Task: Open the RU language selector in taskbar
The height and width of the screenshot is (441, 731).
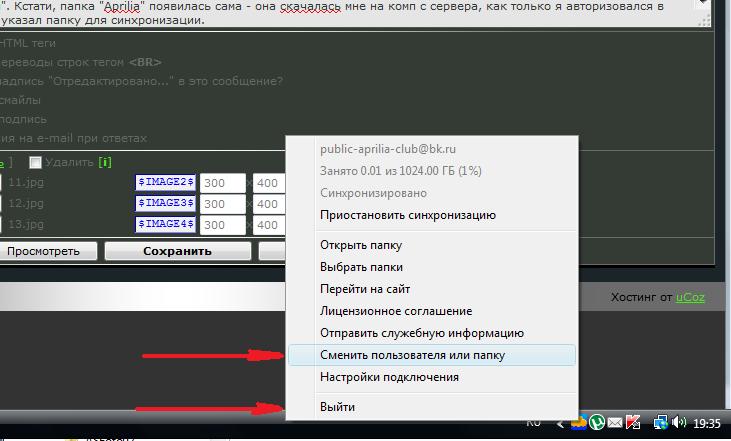Action: point(533,423)
